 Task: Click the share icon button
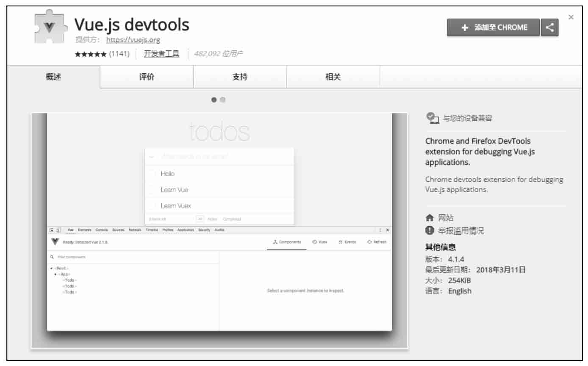(x=549, y=28)
